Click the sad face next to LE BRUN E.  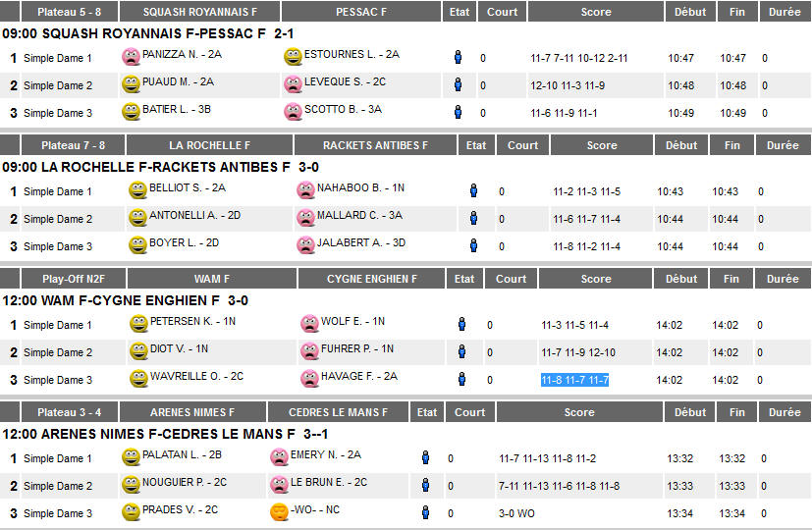pos(279,485)
